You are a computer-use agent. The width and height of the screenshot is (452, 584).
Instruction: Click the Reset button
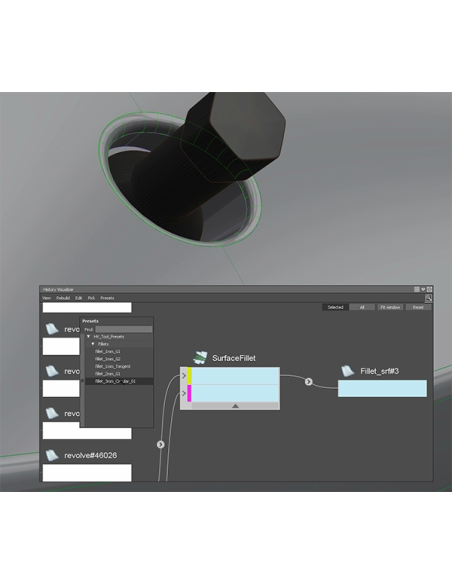418,307
